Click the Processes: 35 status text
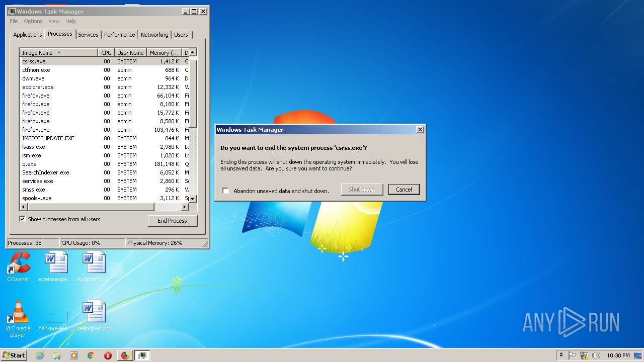644x362 pixels. tap(25, 243)
